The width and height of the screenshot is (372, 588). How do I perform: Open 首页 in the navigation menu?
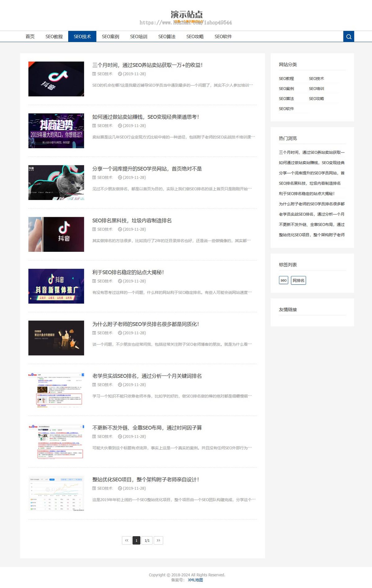(x=30, y=37)
